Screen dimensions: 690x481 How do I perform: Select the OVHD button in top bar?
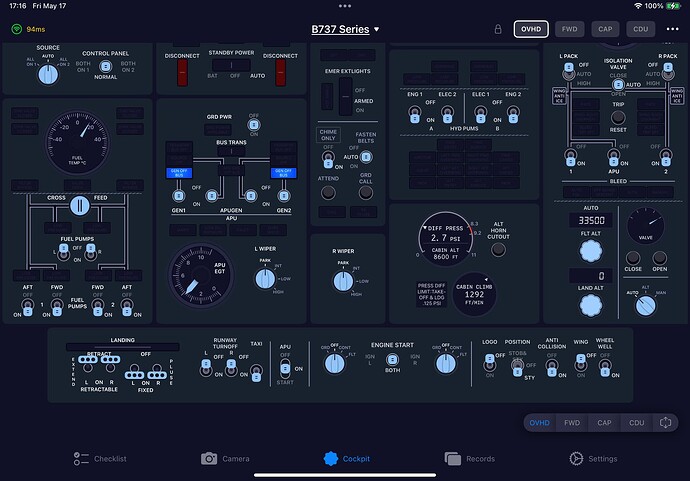click(531, 29)
